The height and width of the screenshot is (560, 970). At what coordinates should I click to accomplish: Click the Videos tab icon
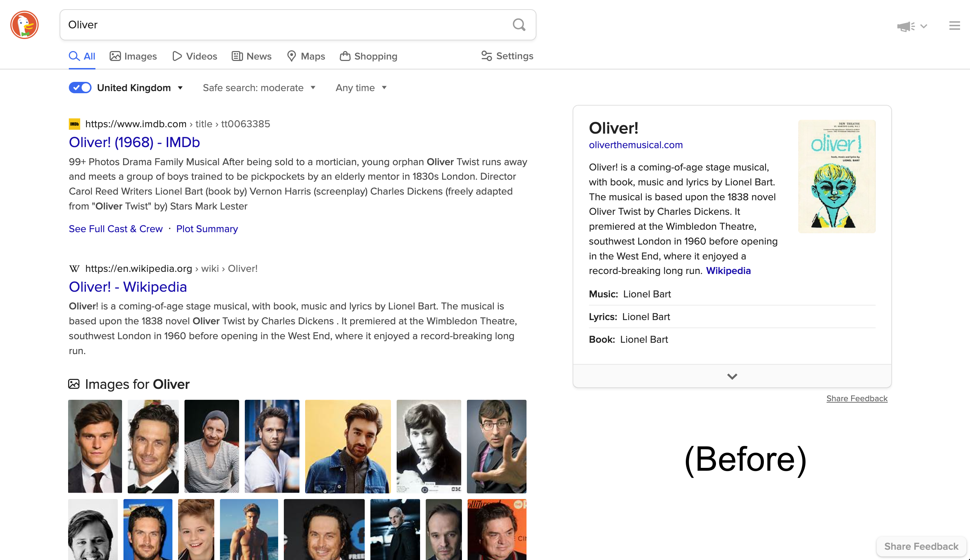pos(176,56)
